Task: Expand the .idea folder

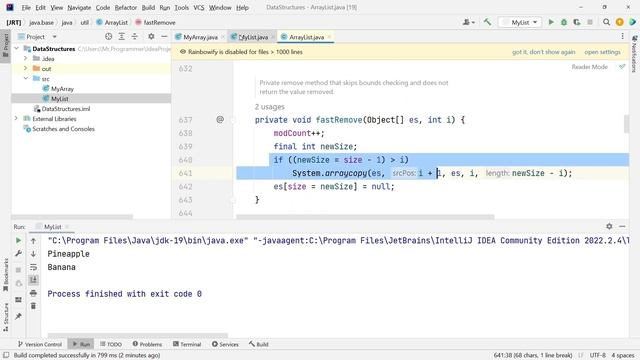Action: coord(26,58)
